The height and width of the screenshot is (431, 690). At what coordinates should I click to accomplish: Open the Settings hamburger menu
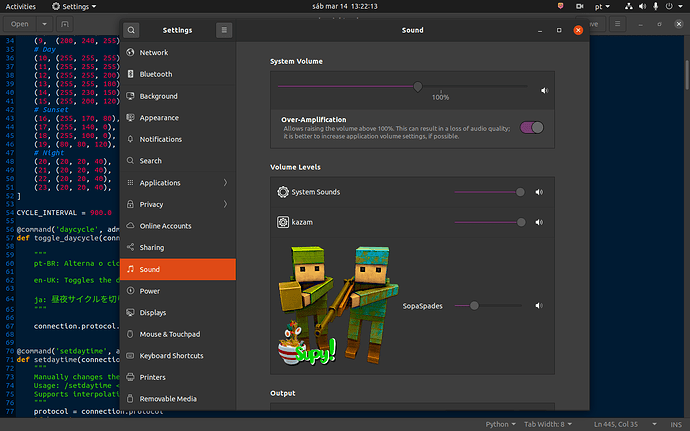(223, 31)
